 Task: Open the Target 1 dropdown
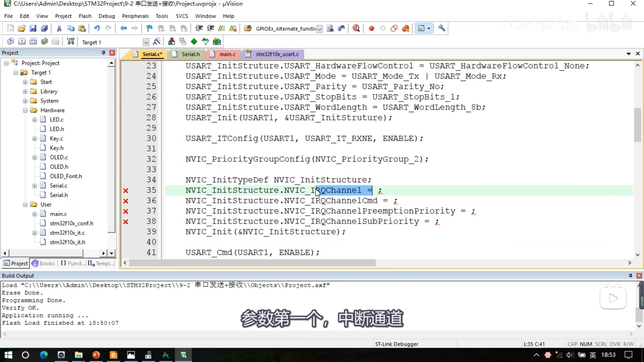[146, 42]
